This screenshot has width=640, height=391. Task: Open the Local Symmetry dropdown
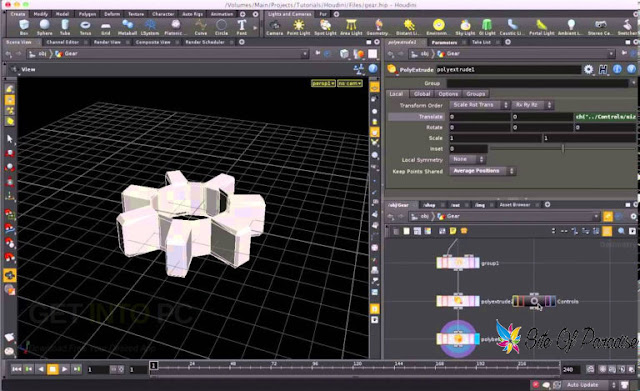(x=467, y=159)
